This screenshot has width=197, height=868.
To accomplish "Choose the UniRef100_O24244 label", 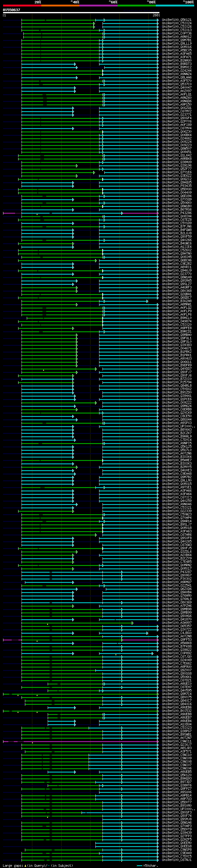I will 176,71.
